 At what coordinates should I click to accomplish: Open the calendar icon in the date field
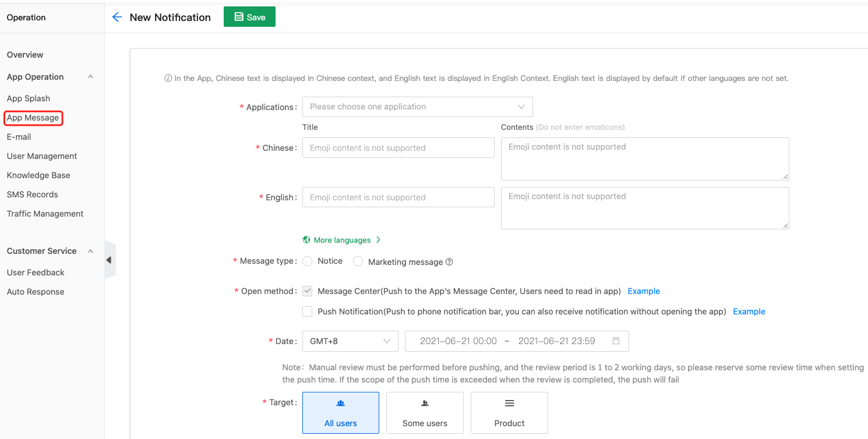coord(616,341)
